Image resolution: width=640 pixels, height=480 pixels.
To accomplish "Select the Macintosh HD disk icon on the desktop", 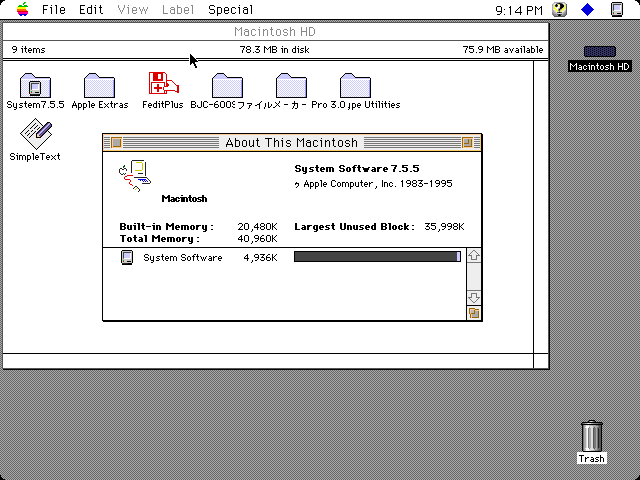I will point(600,51).
